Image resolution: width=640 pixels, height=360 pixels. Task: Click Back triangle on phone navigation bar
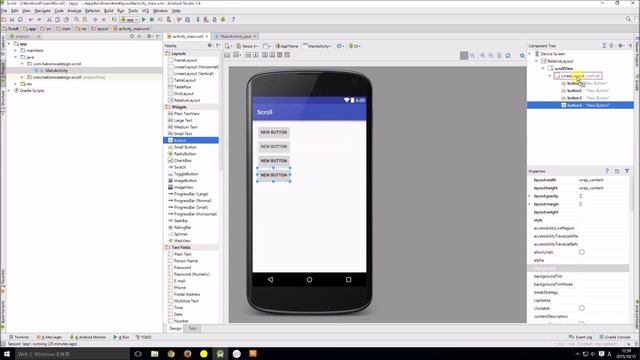[x=270, y=280]
